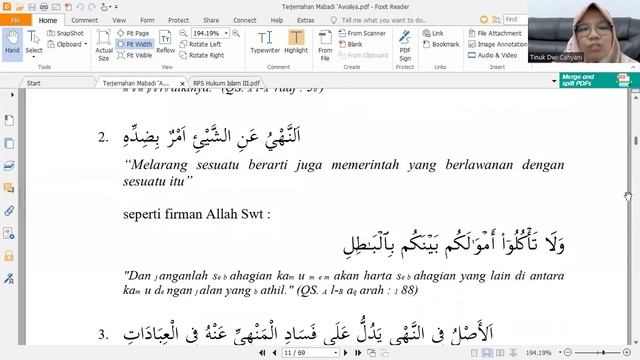Go to the last page
This screenshot has height=360, width=640.
[x=358, y=353]
